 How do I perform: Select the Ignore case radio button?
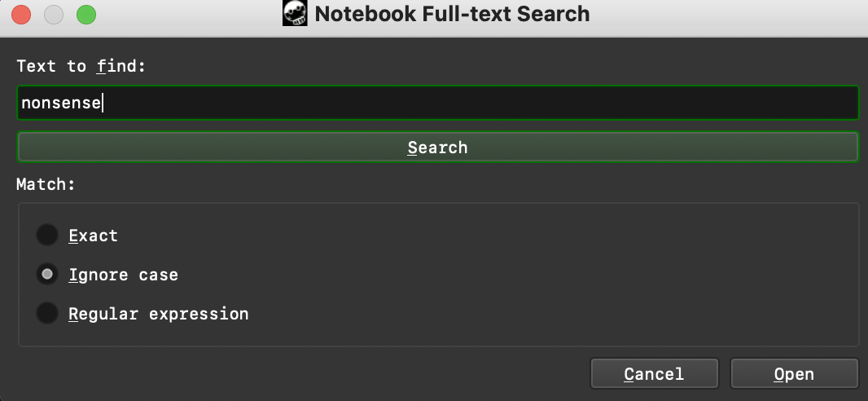click(47, 274)
